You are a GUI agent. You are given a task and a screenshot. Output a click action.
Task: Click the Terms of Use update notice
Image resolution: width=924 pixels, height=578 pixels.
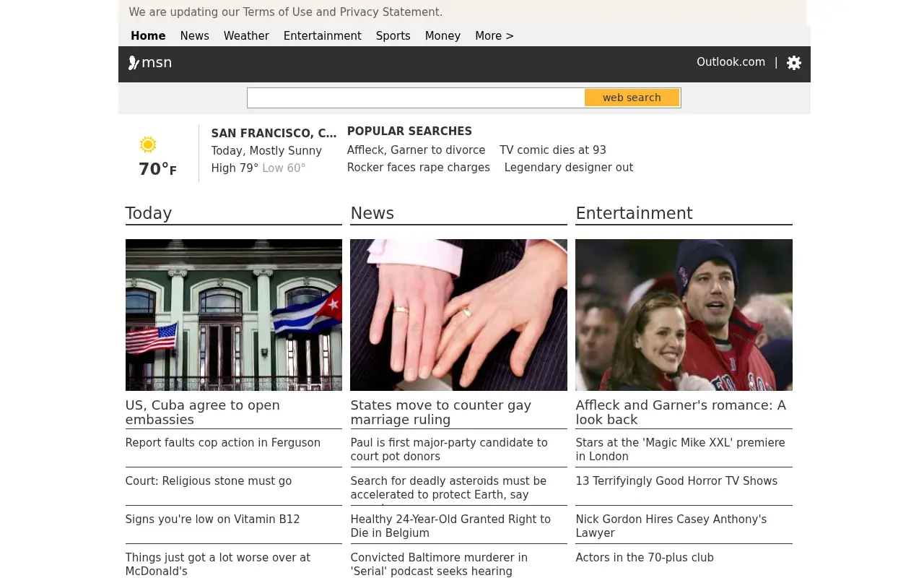[x=286, y=12]
